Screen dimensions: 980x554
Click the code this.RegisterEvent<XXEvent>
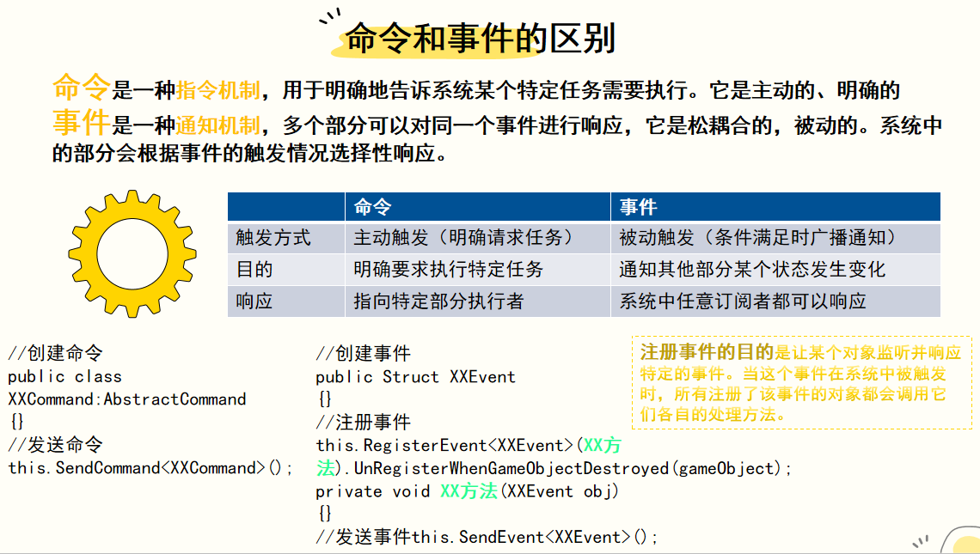(x=444, y=445)
